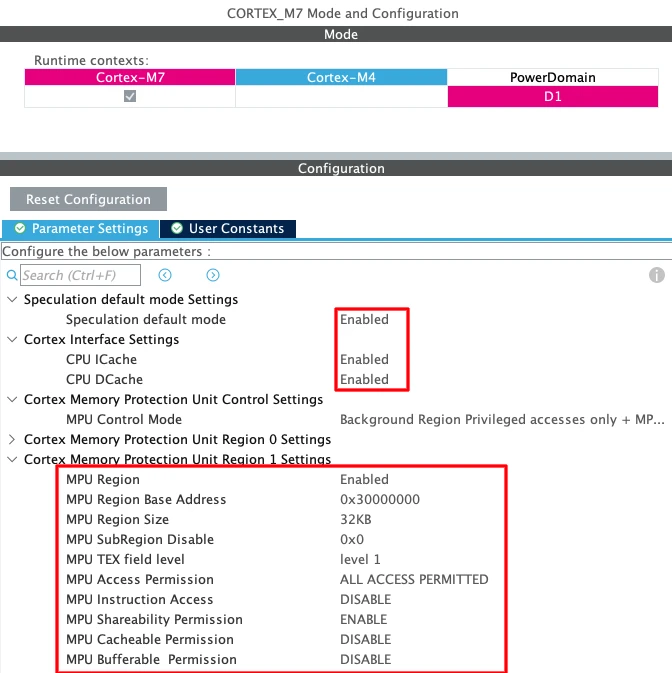
Task: Click the green check on Parameter Settings
Action: (20, 228)
